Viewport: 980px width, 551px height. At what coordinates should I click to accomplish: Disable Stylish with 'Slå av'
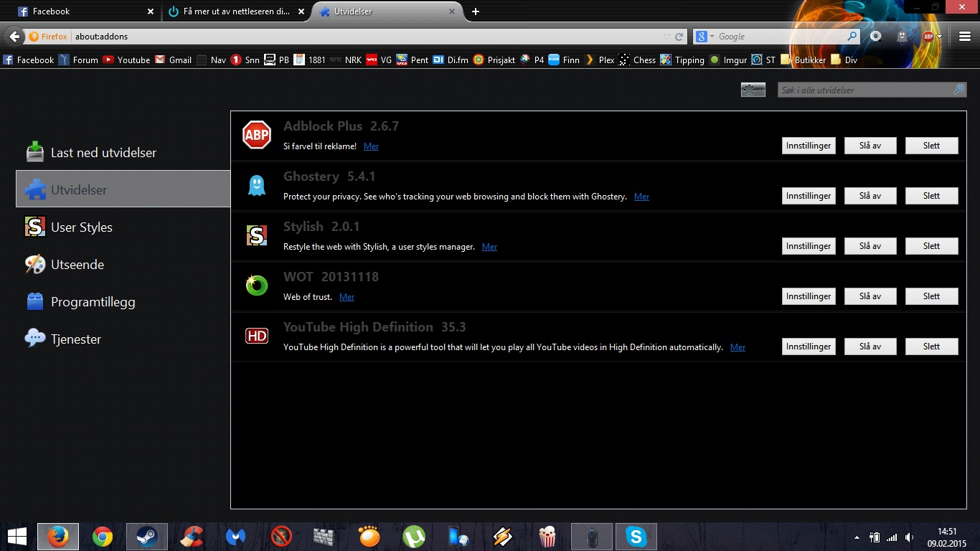(870, 246)
